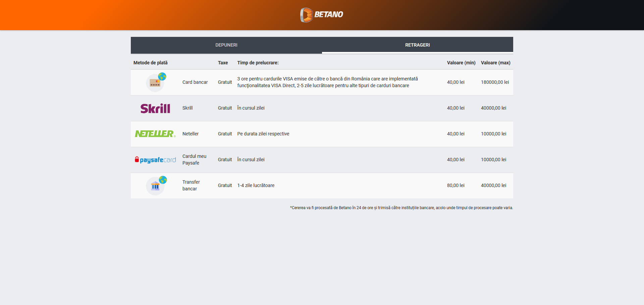Screen dimensions: 644x305
Task: Select the 'Transfer bancar' label
Action: 191,185
